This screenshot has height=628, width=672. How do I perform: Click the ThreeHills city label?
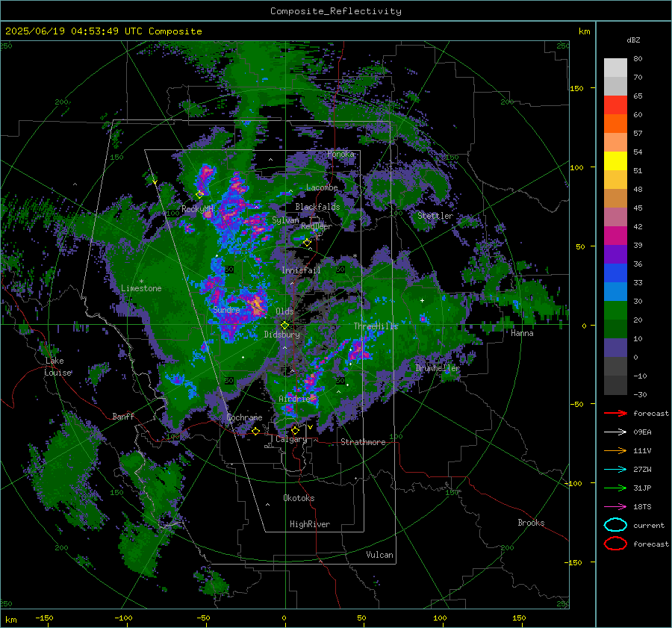376,326
